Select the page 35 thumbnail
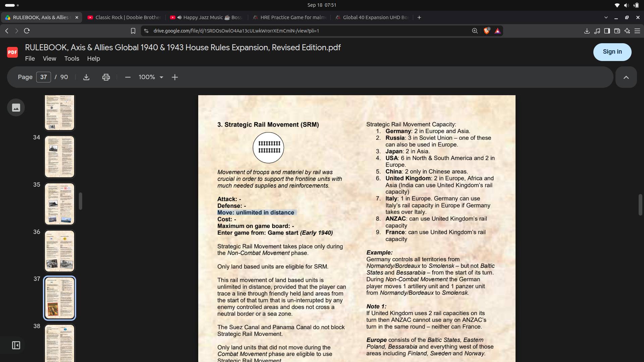 click(60, 204)
